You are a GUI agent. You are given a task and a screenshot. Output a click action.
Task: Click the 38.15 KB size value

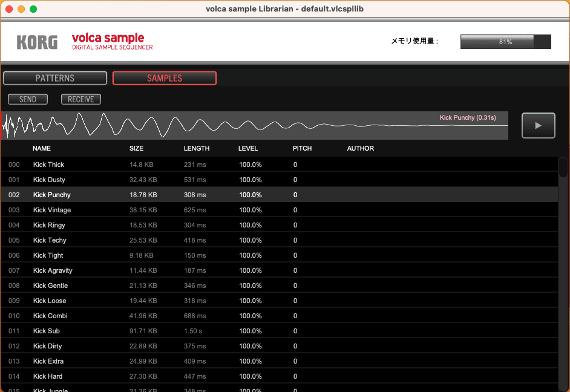(x=143, y=210)
